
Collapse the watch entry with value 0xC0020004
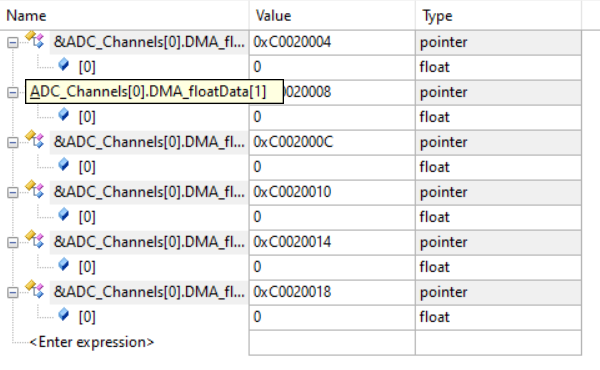click(13, 42)
